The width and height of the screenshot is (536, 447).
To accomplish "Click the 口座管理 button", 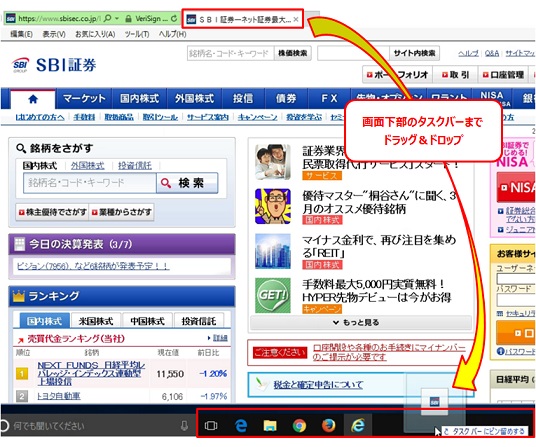I will click(503, 75).
